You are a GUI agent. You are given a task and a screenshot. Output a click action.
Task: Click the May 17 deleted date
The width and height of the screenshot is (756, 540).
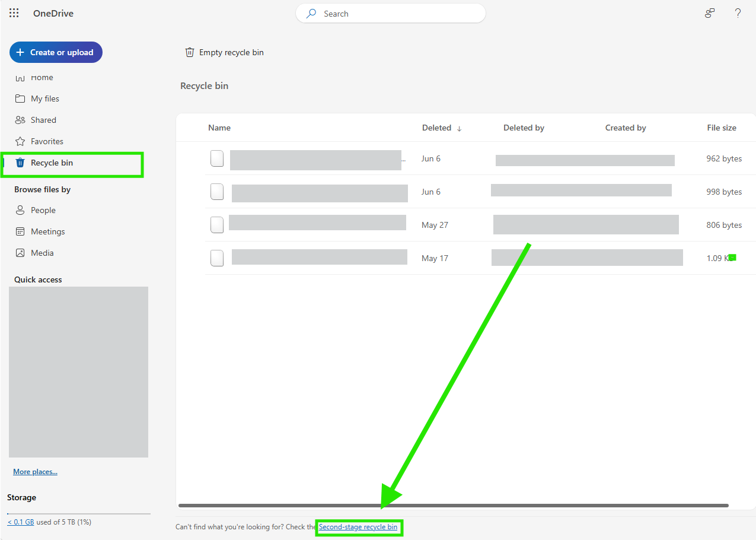pos(435,258)
